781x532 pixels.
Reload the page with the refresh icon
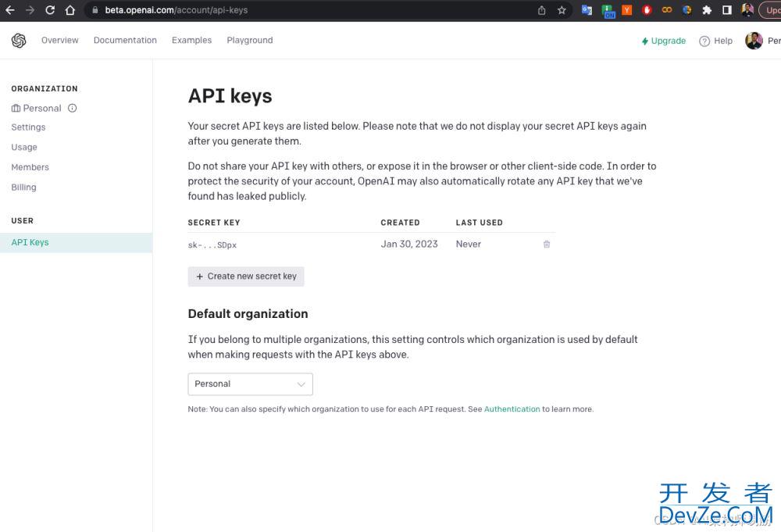point(50,10)
